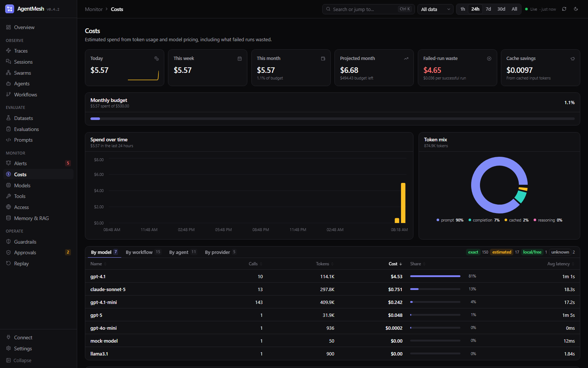Image resolution: width=588 pixels, height=368 pixels.
Task: Click the refresh icon in top bar
Action: pyautogui.click(x=564, y=9)
